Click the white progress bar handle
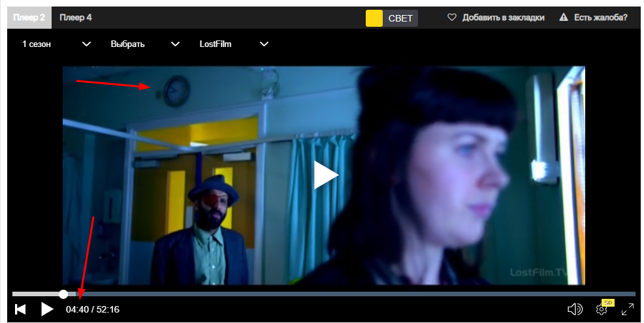This screenshot has width=644, height=323. (x=63, y=294)
